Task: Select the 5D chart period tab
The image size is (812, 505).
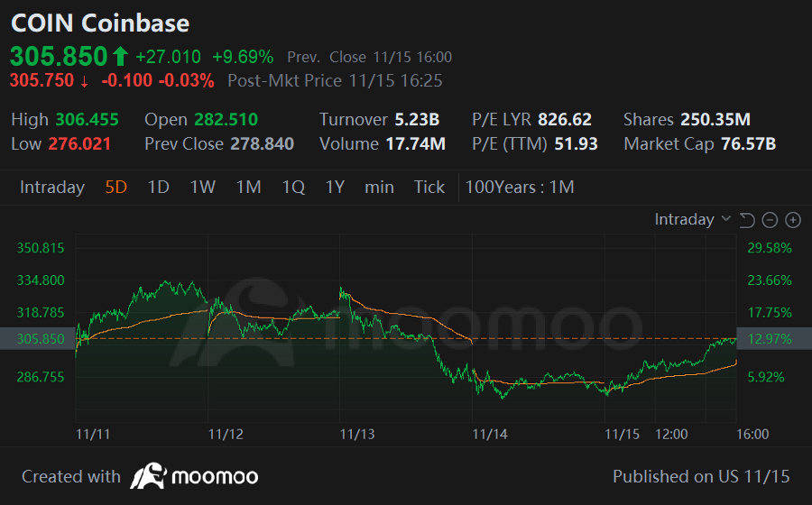Action: coord(116,187)
